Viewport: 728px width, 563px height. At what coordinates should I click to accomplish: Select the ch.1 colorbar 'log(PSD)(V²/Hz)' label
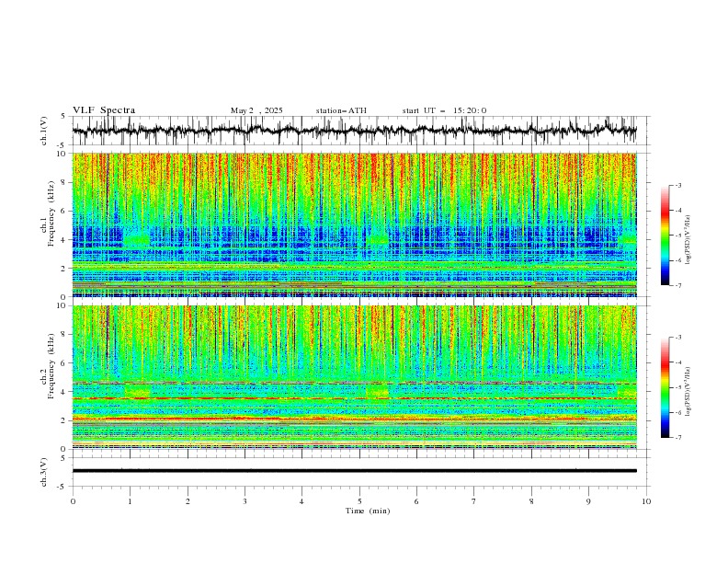tap(688, 240)
